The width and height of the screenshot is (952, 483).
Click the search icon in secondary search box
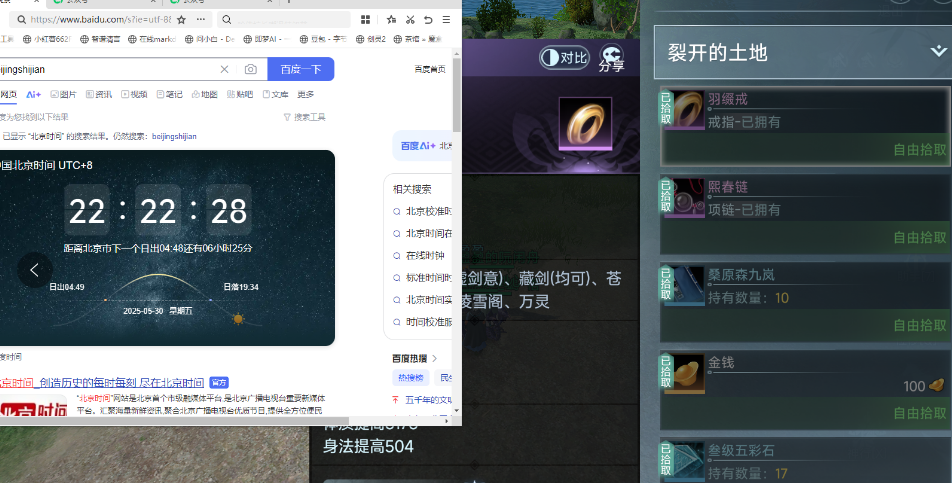pos(226,19)
